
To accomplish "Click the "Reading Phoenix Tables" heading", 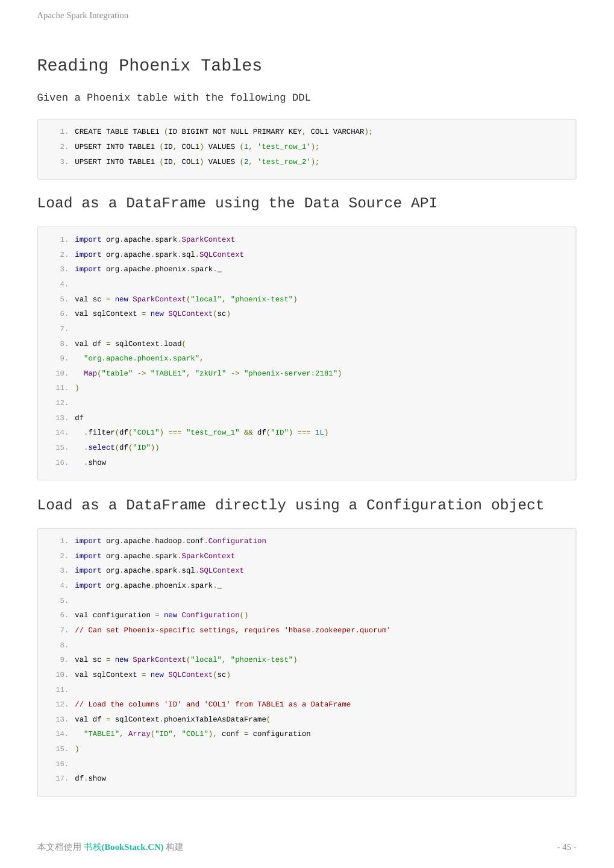I will tap(149, 66).
